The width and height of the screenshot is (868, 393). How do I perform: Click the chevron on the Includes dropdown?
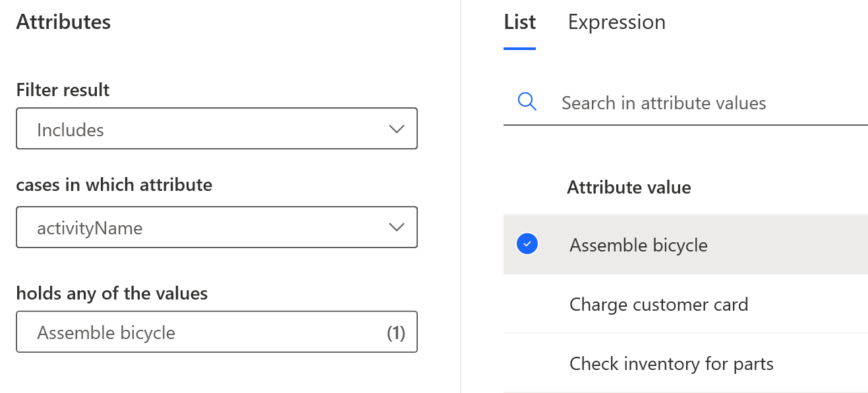(x=397, y=129)
